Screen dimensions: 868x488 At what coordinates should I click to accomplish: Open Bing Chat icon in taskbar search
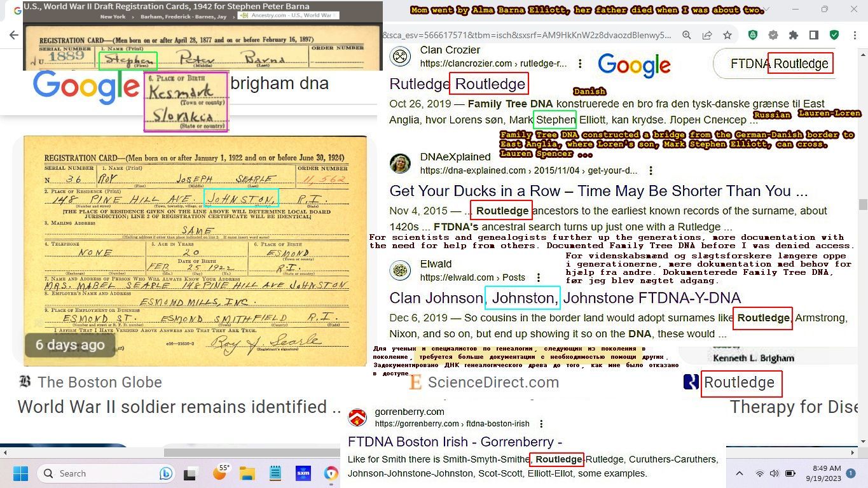click(x=166, y=473)
